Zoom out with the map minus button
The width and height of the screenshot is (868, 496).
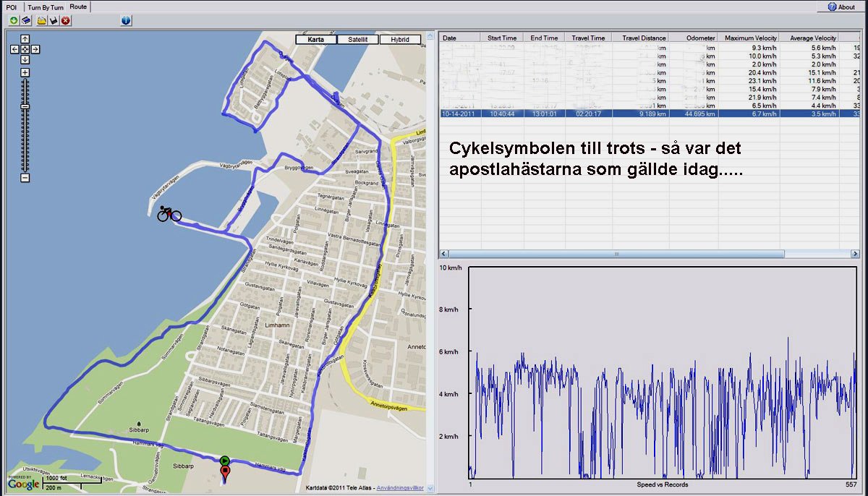pos(25,178)
